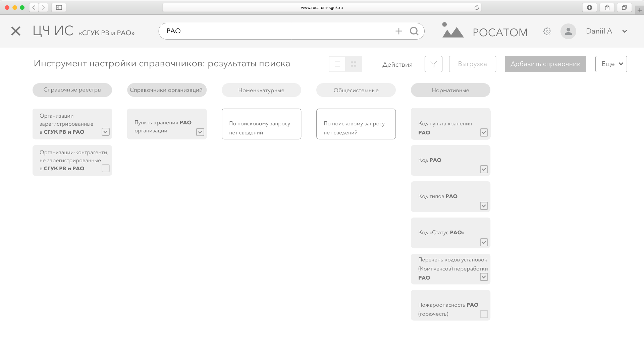
Task: Select 'Нормативные' category tab
Action: pyautogui.click(x=450, y=90)
